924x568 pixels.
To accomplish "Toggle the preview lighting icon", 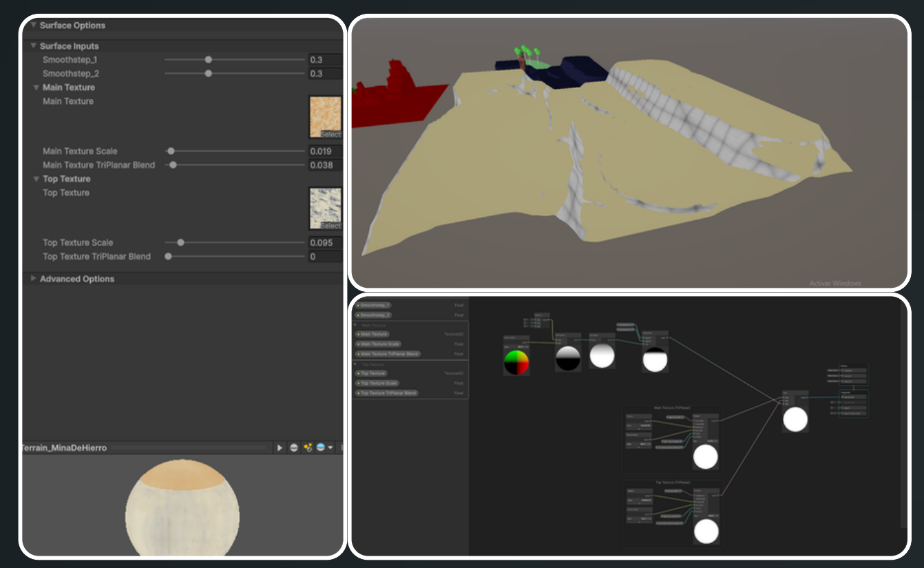I will pos(308,448).
